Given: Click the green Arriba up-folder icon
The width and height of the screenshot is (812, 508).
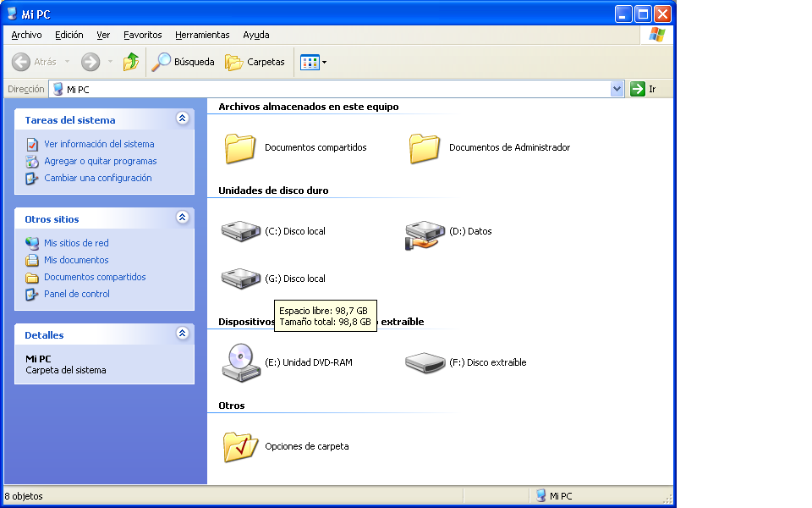Looking at the screenshot, I should 131,62.
